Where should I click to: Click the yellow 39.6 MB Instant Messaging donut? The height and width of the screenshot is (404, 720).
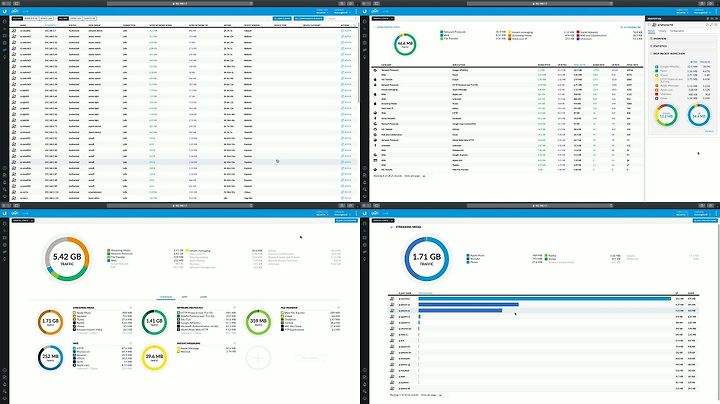point(154,358)
